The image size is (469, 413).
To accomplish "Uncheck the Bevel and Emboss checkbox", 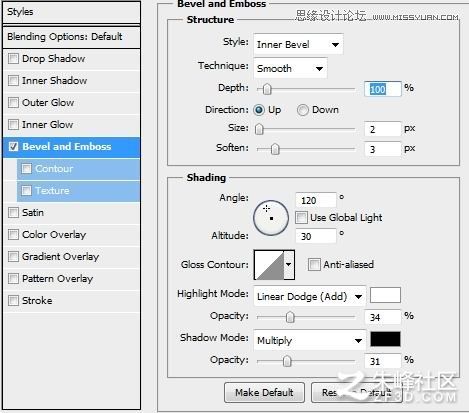I will pyautogui.click(x=13, y=147).
